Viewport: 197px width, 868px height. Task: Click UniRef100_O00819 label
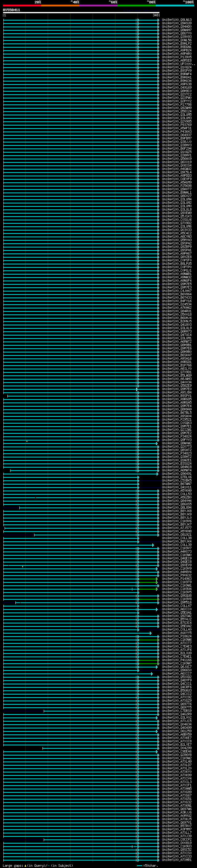click(x=176, y=843)
